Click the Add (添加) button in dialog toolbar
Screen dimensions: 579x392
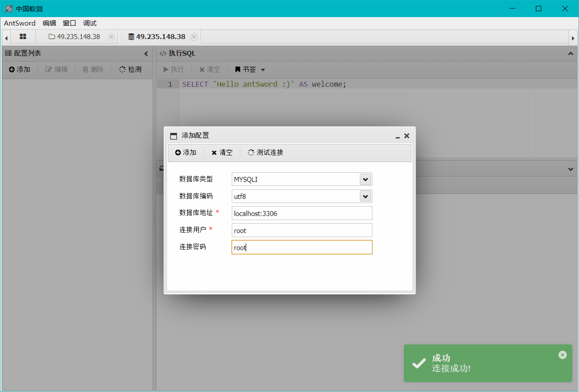point(186,153)
